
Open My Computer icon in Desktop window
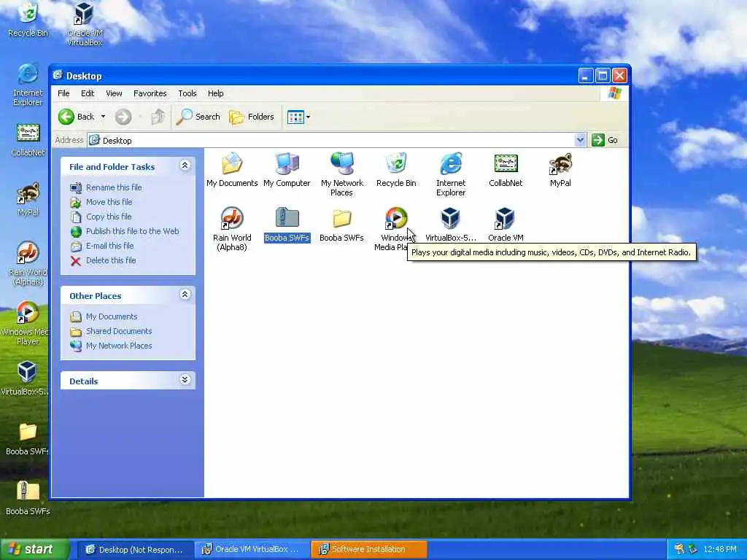tap(287, 170)
